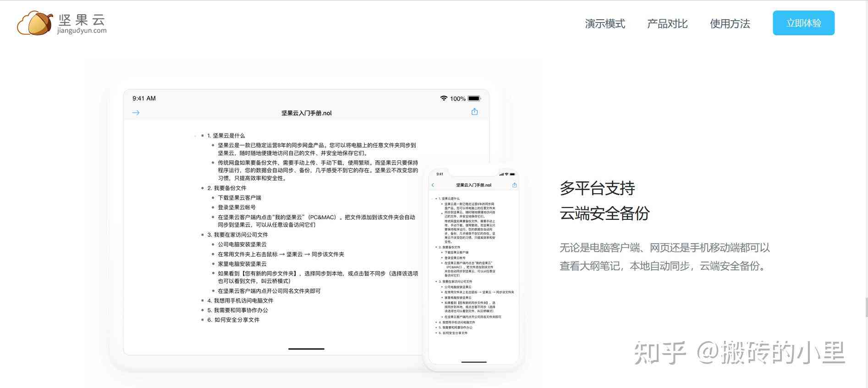Image resolution: width=868 pixels, height=388 pixels.
Task: Click the tablet Wi-Fi status icon
Action: coord(444,98)
